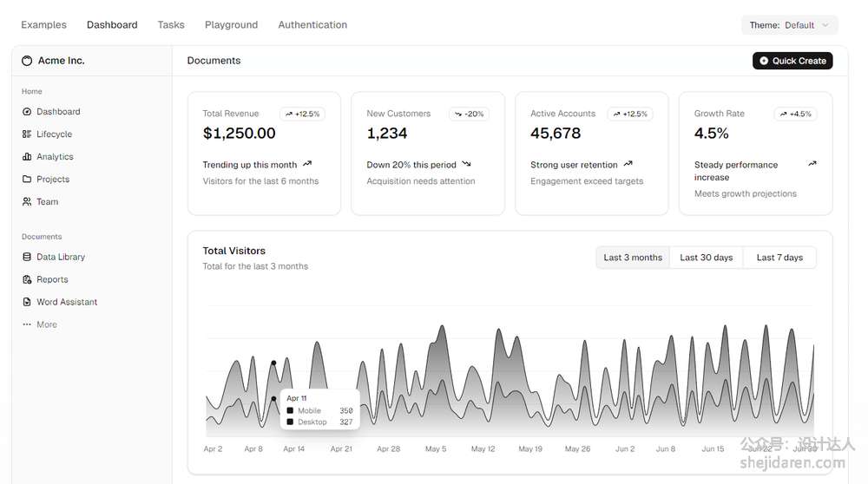This screenshot has width=868, height=484.
Task: Click the Team users icon
Action: 27,202
